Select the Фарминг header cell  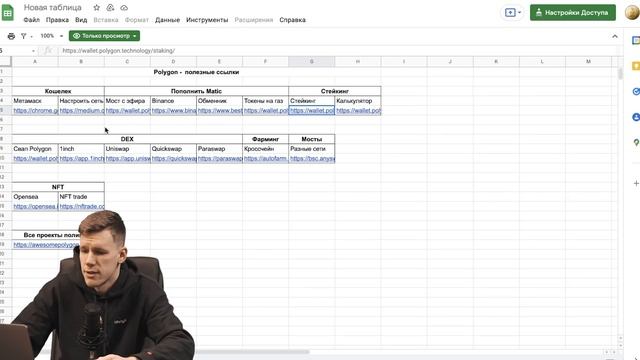pyautogui.click(x=265, y=139)
